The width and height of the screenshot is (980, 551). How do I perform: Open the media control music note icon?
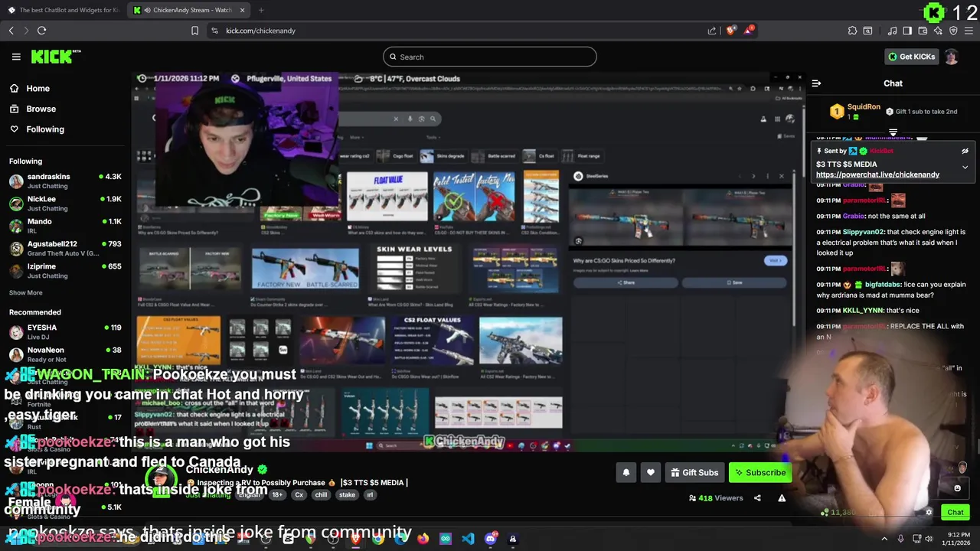pos(892,31)
